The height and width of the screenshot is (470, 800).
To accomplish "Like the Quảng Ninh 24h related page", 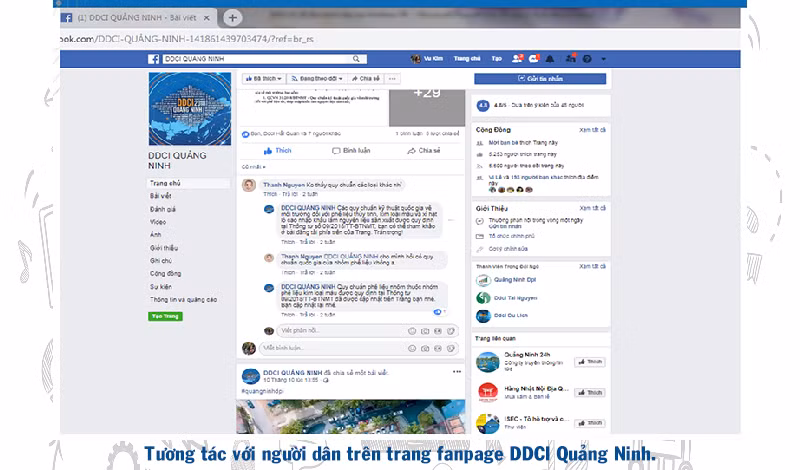I will point(590,362).
